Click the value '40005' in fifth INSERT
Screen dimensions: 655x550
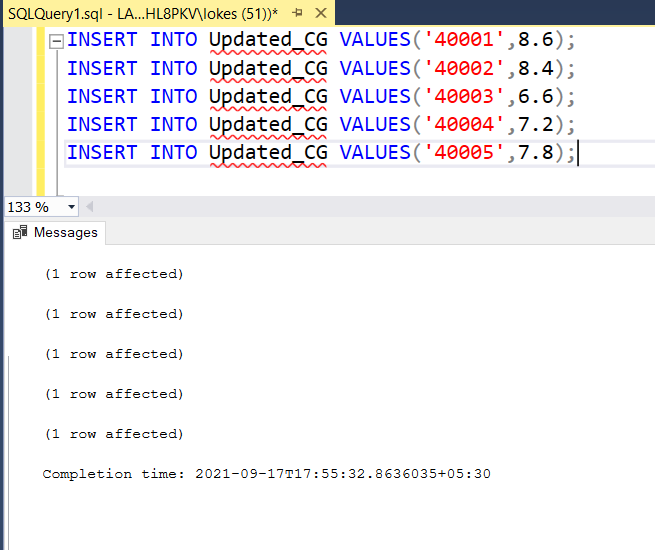[464, 152]
